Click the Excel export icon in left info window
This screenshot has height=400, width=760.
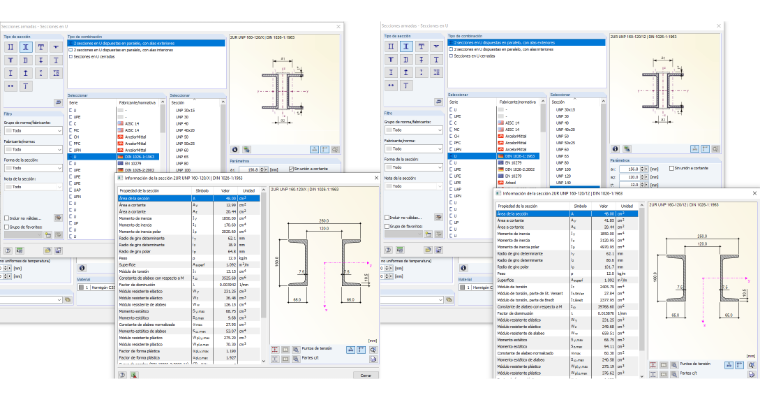click(x=134, y=375)
